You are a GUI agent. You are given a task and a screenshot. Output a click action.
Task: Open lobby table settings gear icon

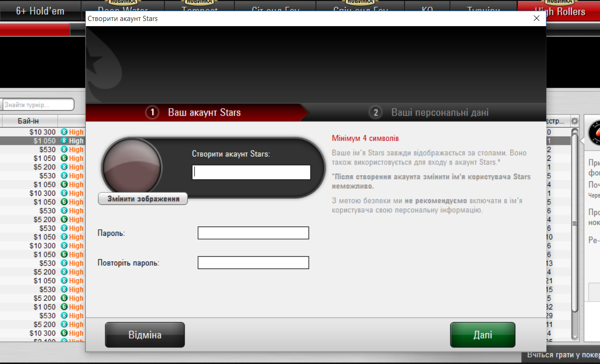point(574,121)
